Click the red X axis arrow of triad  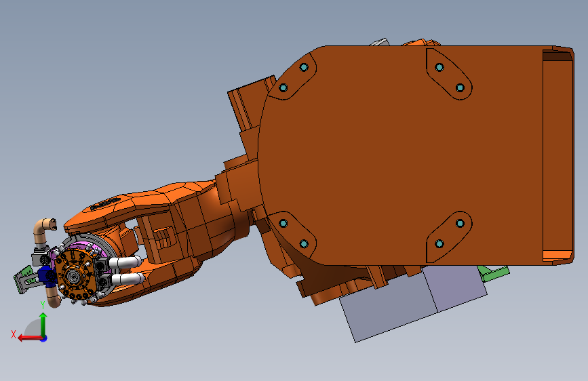click(29, 338)
